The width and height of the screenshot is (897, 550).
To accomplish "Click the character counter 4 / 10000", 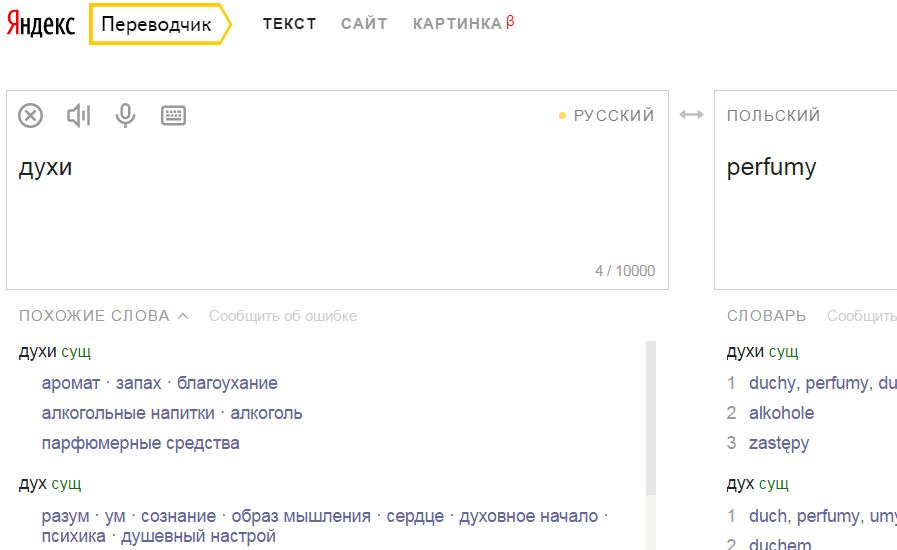I will click(x=625, y=271).
